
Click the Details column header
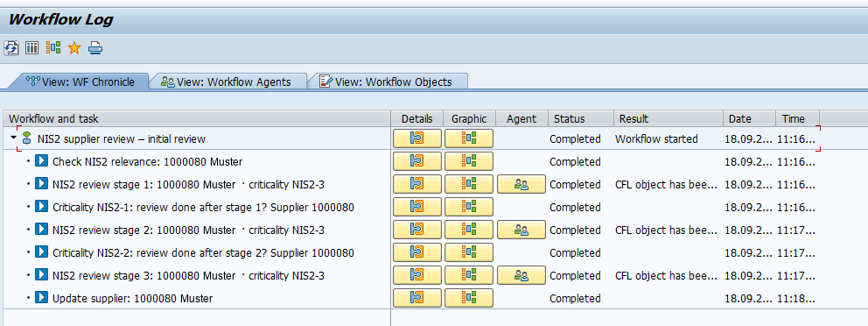[417, 118]
